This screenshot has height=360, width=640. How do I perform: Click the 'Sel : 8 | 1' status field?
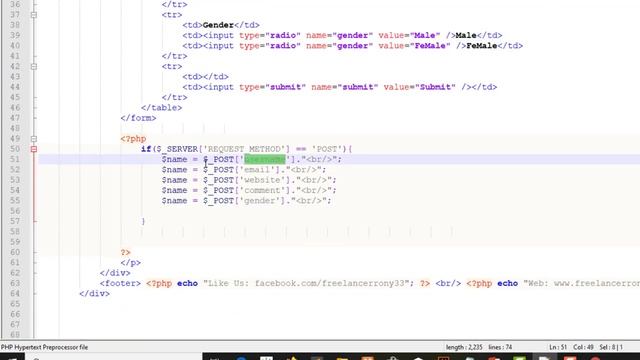tap(611, 347)
